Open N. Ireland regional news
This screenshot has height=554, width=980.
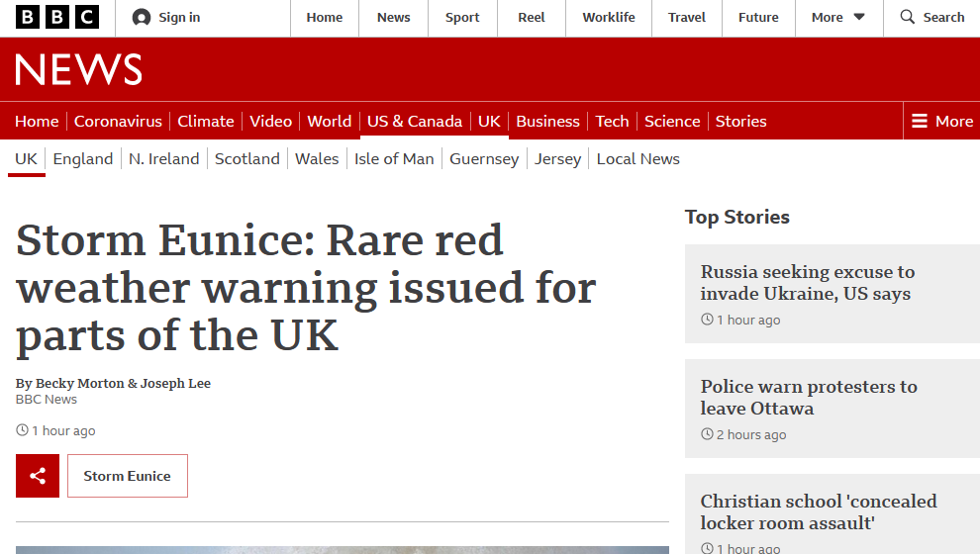coord(163,159)
